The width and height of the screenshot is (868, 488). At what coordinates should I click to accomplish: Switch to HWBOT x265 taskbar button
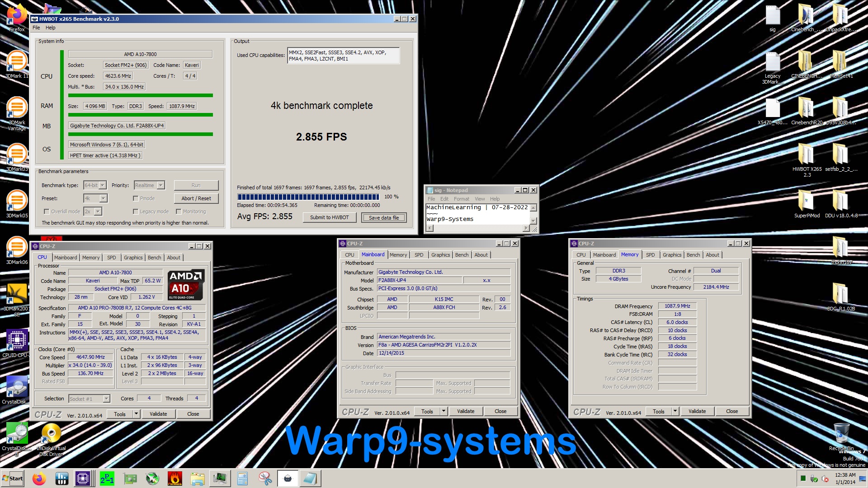[288, 479]
